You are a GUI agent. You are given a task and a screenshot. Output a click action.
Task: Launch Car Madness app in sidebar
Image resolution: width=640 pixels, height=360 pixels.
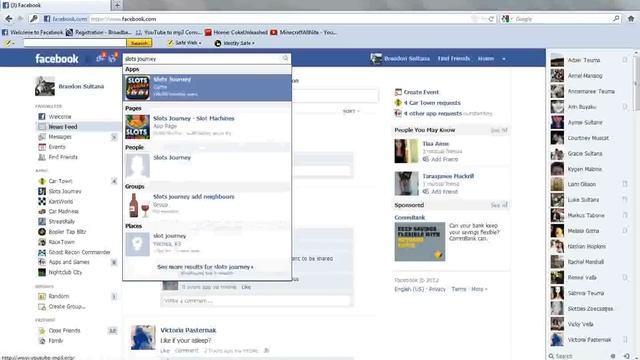[x=63, y=211]
